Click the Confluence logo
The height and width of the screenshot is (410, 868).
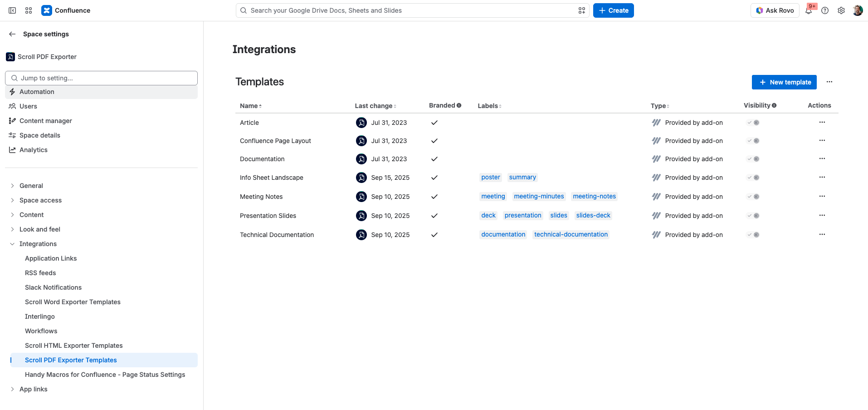46,10
